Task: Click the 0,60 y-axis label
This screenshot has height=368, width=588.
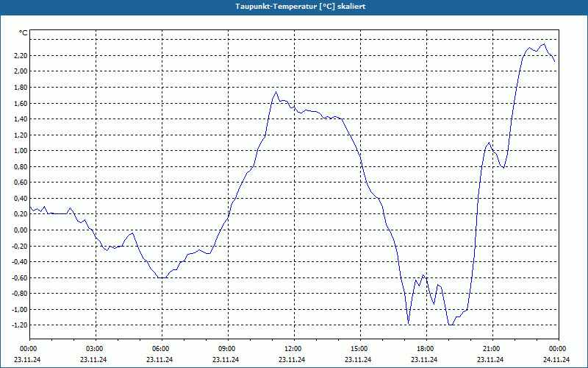Action: click(21, 183)
